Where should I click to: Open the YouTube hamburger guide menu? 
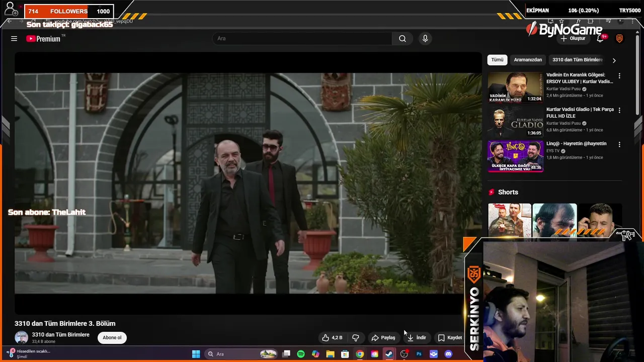(14, 39)
